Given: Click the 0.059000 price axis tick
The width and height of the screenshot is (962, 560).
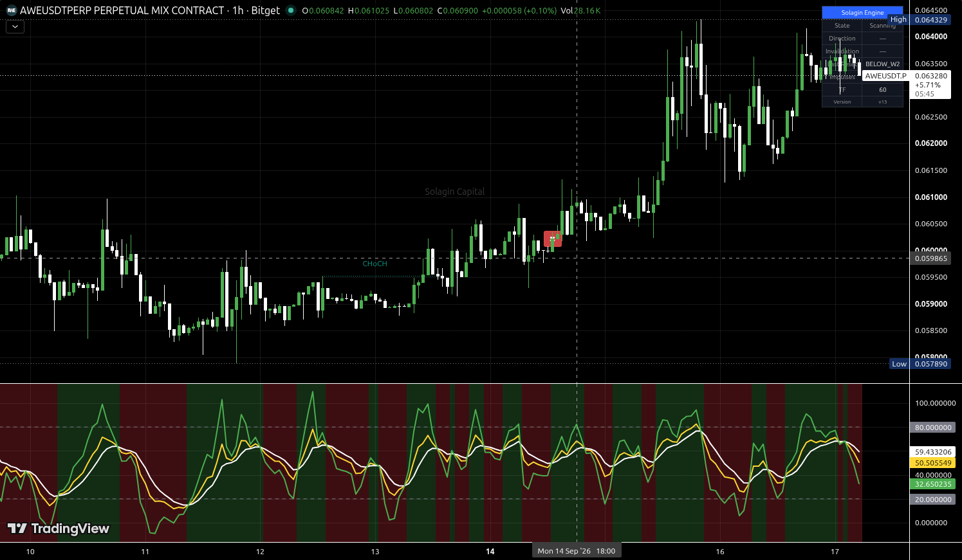Looking at the screenshot, I should click(931, 304).
